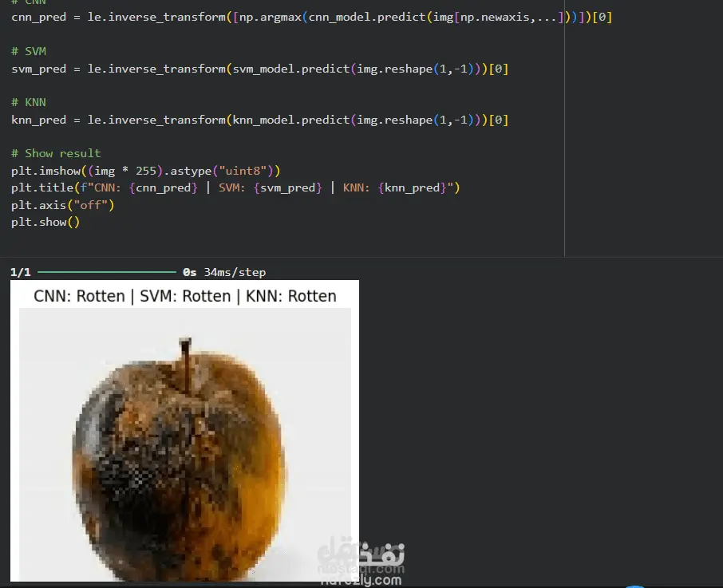Click the '34ms/step' timing text
Image resolution: width=723 pixels, height=588 pixels.
click(x=235, y=272)
